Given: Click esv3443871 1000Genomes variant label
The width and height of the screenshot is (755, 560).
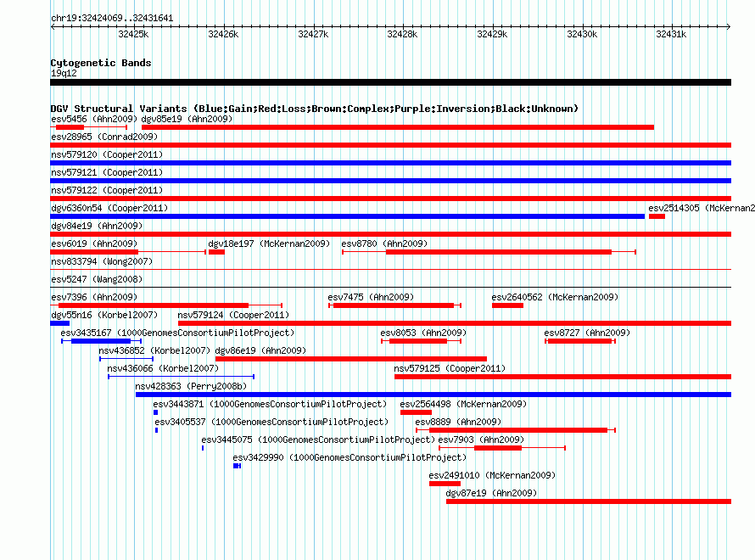Looking at the screenshot, I should tap(270, 404).
